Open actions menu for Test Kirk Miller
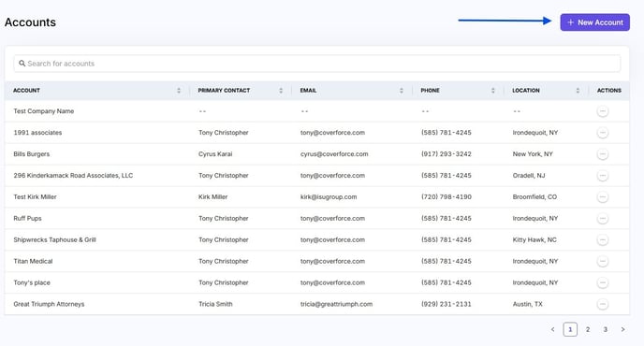 tap(603, 197)
